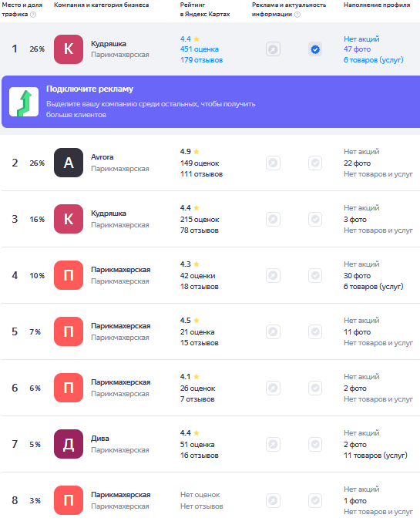Screen dimensions: 420x528
Task: Click the help icon next to 'Место и доля трафика'
Action: pyautogui.click(x=33, y=15)
